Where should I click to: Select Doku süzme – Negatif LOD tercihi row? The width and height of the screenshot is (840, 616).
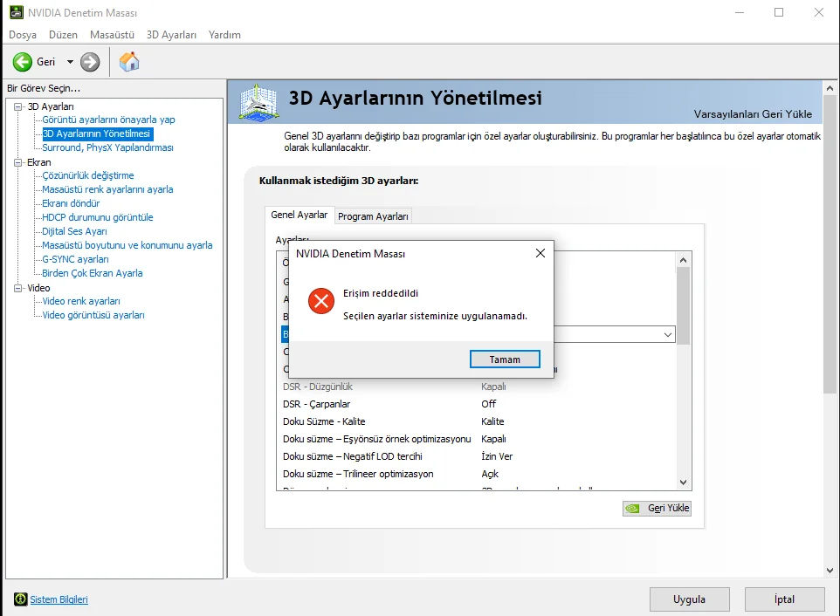479,456
